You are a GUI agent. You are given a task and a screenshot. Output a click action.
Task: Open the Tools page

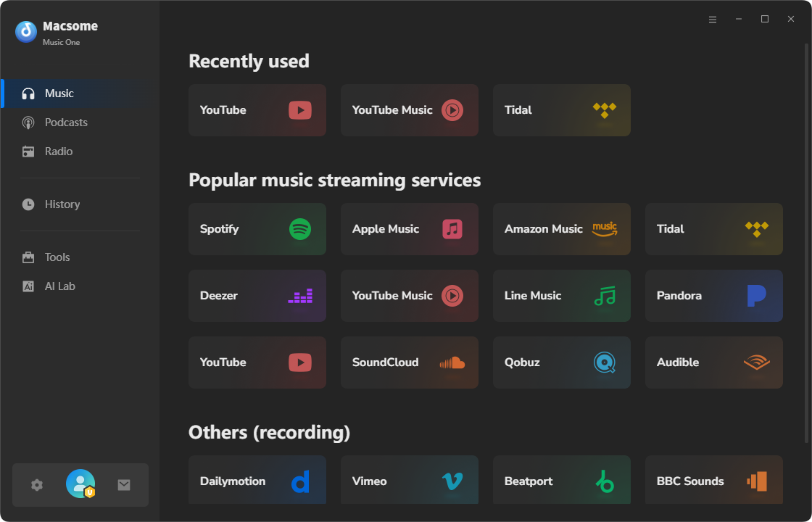click(x=80, y=257)
